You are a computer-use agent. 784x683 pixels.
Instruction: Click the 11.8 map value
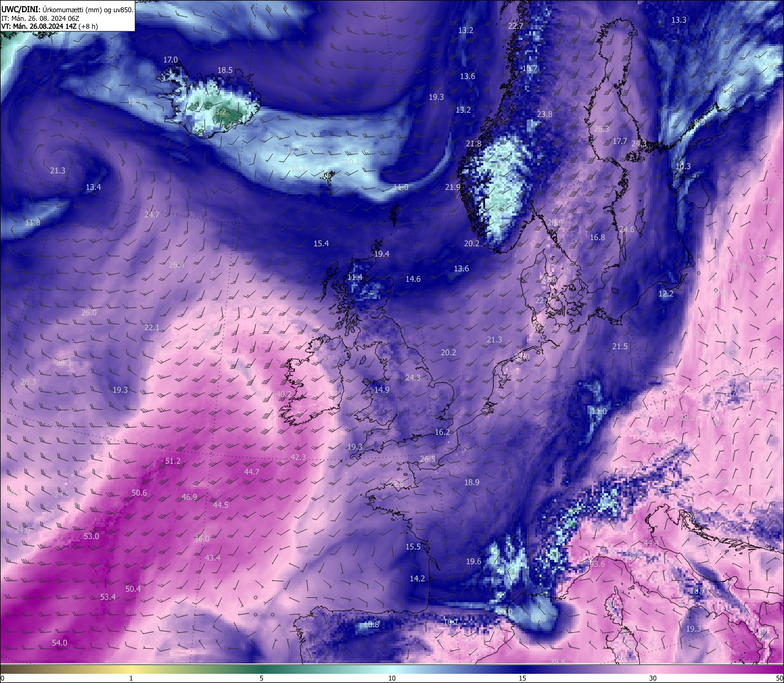[x=32, y=222]
